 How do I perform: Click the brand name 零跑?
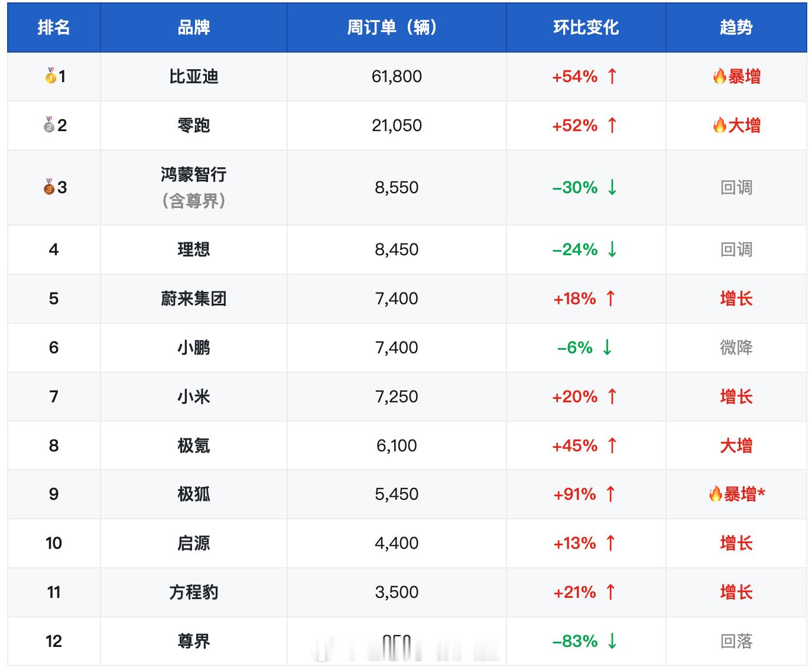tap(194, 125)
